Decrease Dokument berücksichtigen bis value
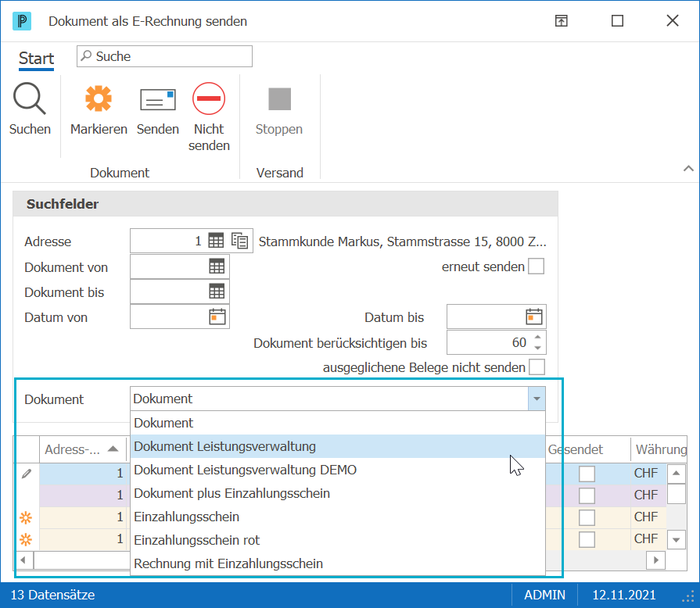 [x=538, y=348]
